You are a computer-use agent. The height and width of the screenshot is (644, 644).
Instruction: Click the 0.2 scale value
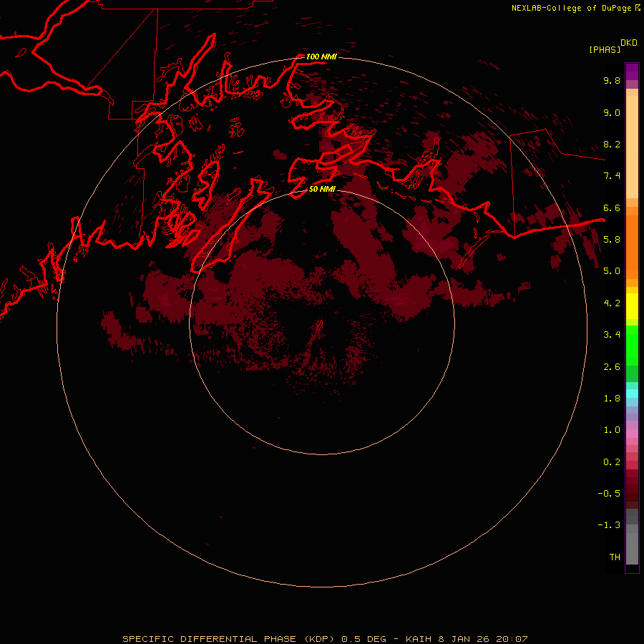[612, 462]
